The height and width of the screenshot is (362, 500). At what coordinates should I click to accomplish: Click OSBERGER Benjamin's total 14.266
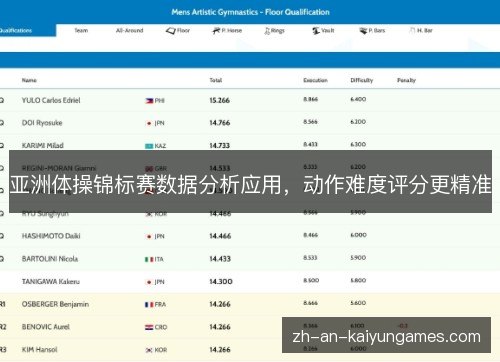(x=220, y=304)
